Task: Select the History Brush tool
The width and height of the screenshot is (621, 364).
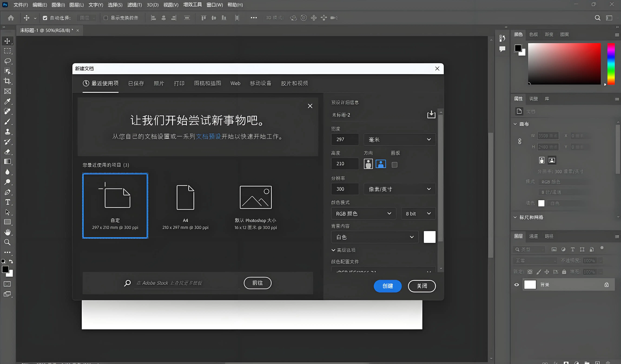Action: (x=7, y=142)
